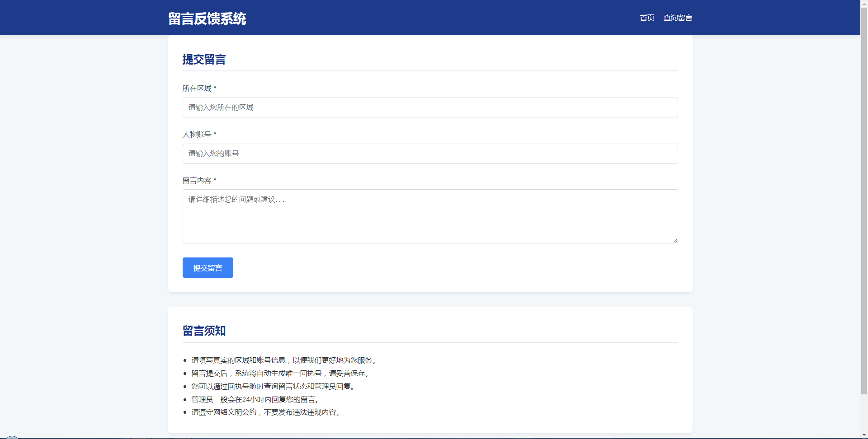Click the notice about 自动生成唯一回执号
Viewport: 868px width, 439px height.
(x=280, y=374)
